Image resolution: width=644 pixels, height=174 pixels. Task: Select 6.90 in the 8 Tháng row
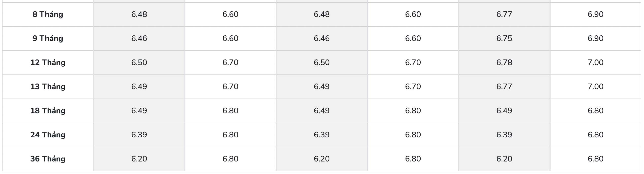pos(595,14)
